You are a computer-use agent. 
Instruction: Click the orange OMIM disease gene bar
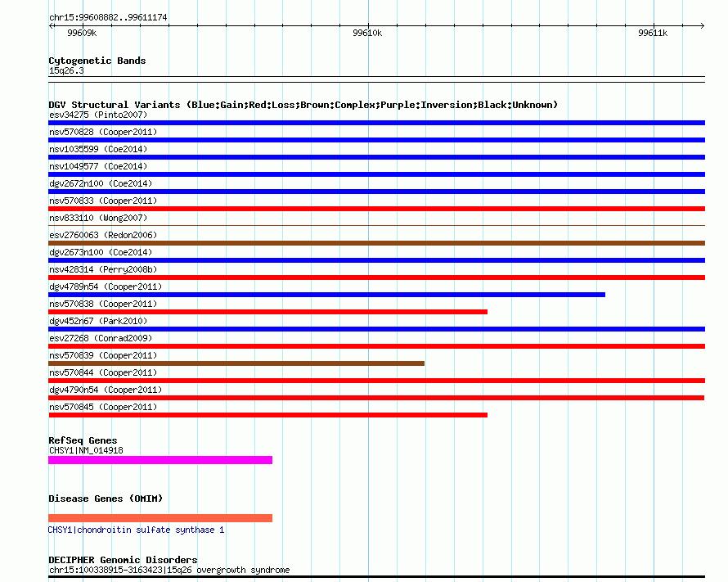click(160, 518)
